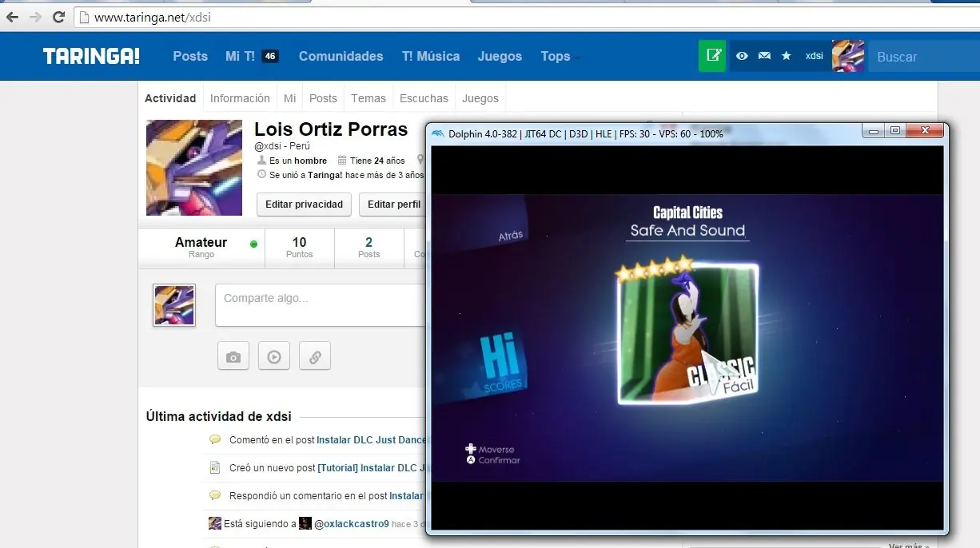Click the Capital Cities artist name
The width and height of the screenshot is (980, 548).
click(x=687, y=212)
